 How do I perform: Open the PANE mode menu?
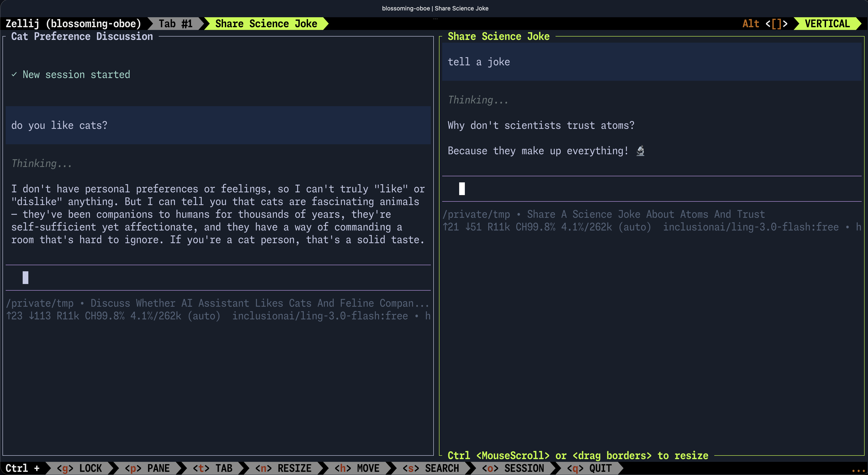[x=147, y=468]
